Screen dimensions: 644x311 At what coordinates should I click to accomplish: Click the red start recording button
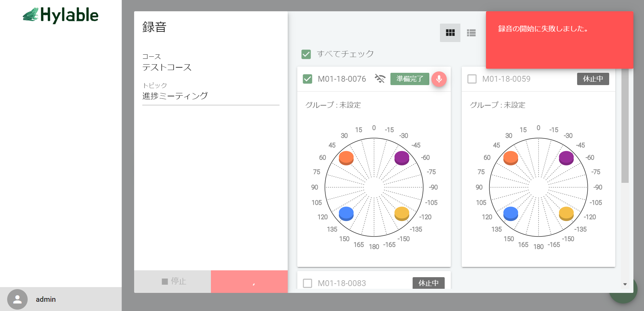click(249, 281)
